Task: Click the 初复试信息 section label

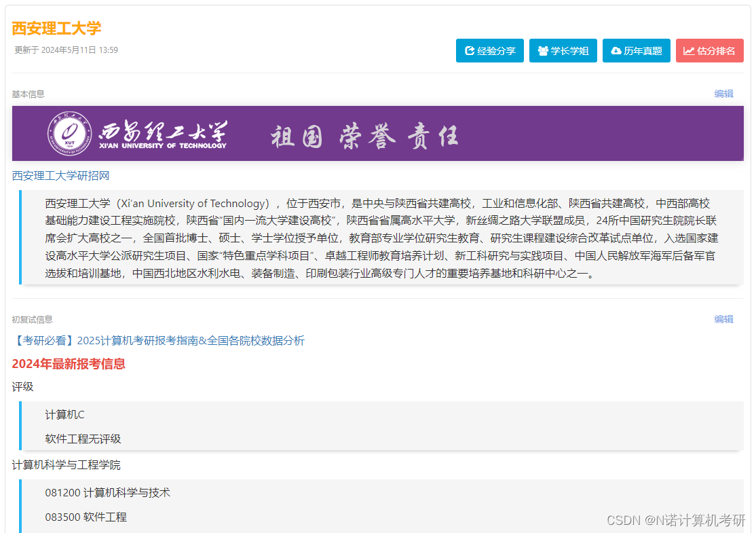Action: (x=33, y=319)
